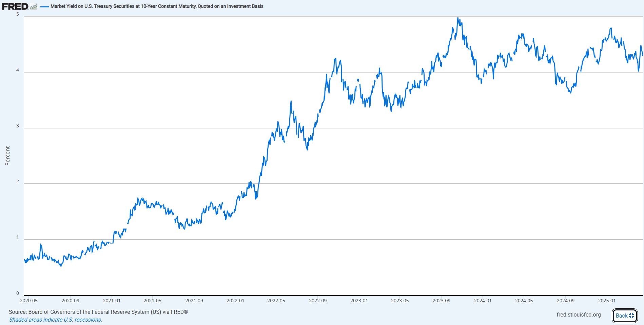Click the 2025-01 x-axis date label
This screenshot has height=325, width=644.
[607, 301]
